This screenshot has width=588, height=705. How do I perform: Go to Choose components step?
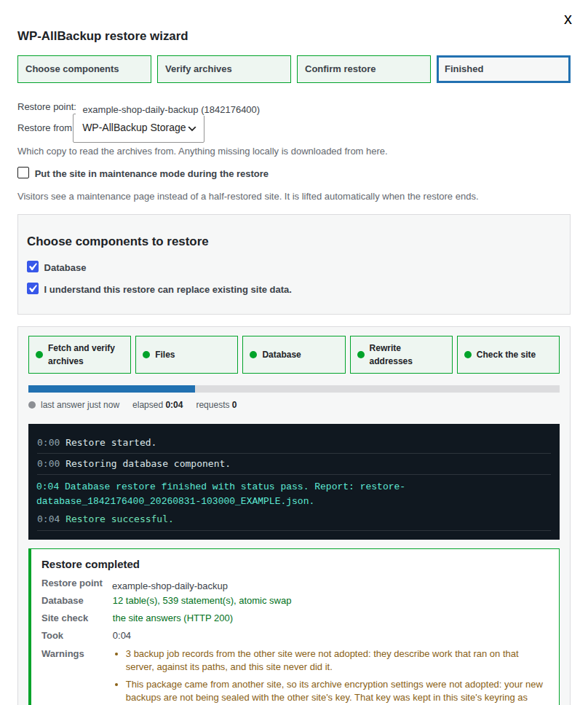click(x=84, y=69)
